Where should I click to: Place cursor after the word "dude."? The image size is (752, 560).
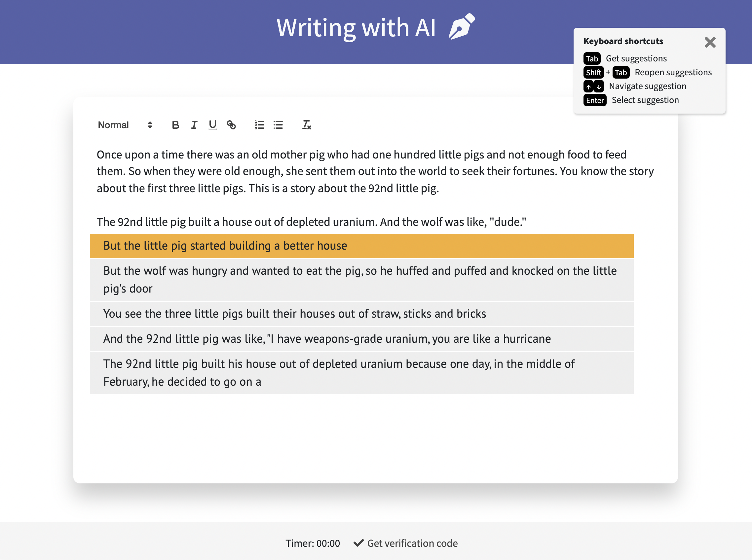click(x=526, y=222)
